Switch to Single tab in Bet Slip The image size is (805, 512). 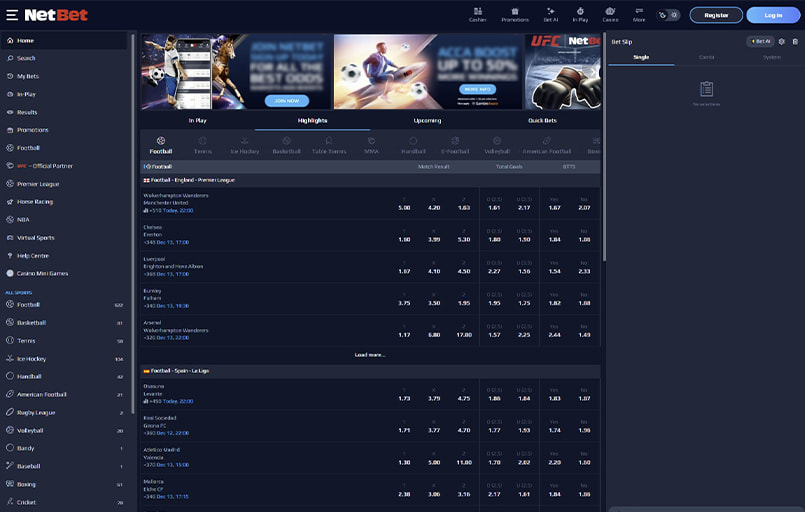click(x=641, y=57)
